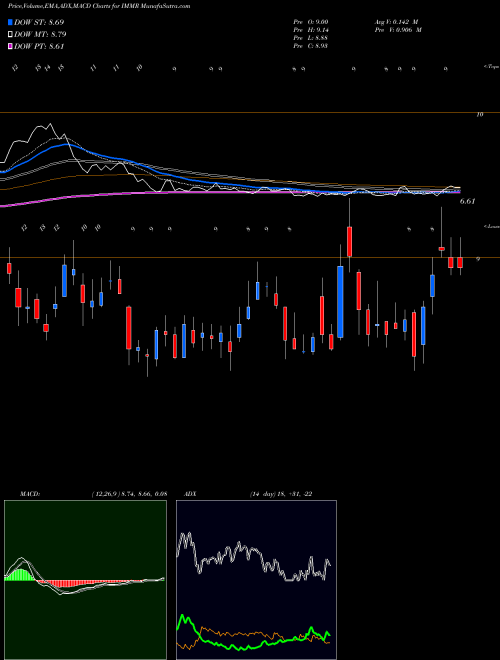Click the blue DOW ST legend swatch

(11, 22)
